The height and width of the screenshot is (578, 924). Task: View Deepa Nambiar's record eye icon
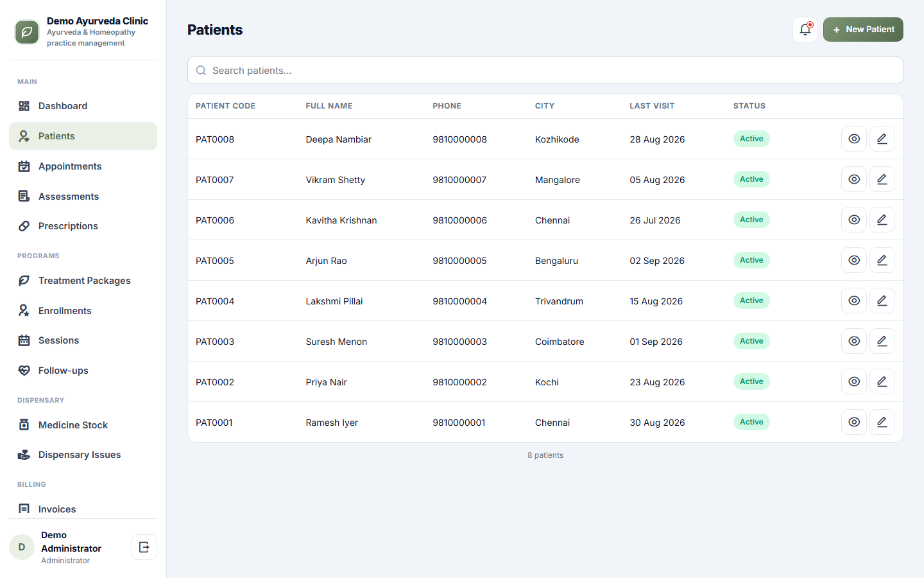[x=854, y=139]
